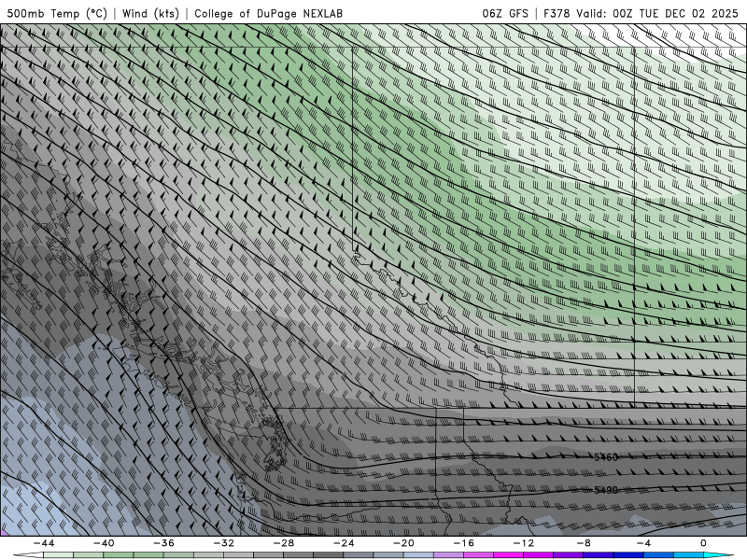Click the 0 colorbar tick label
Screen dimensions: 747x560
tap(703, 543)
